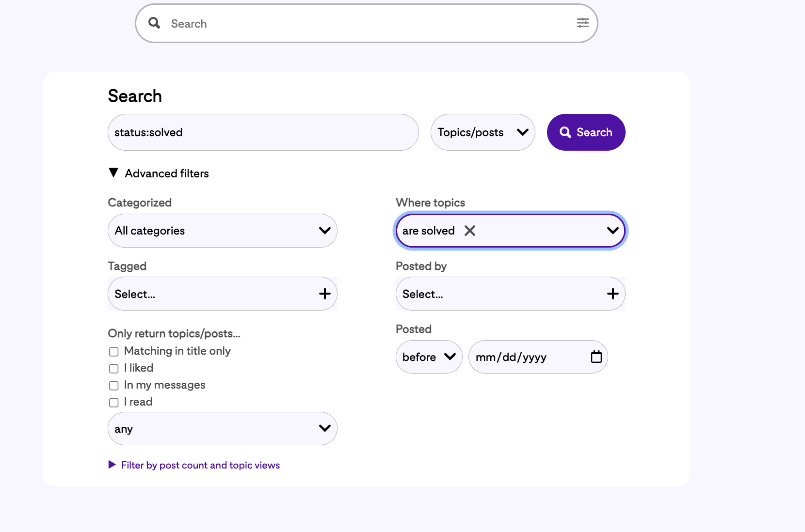Open the Topics/posts type dropdown
The height and width of the screenshot is (532, 805).
pyautogui.click(x=483, y=132)
